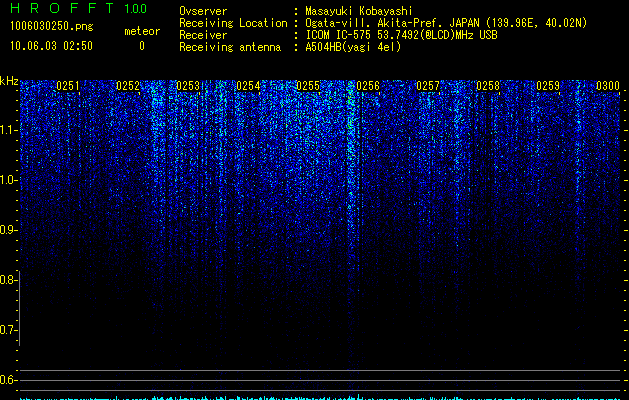
Task: Click the cyan amplitude trace along the bottom
Action: pos(321,398)
